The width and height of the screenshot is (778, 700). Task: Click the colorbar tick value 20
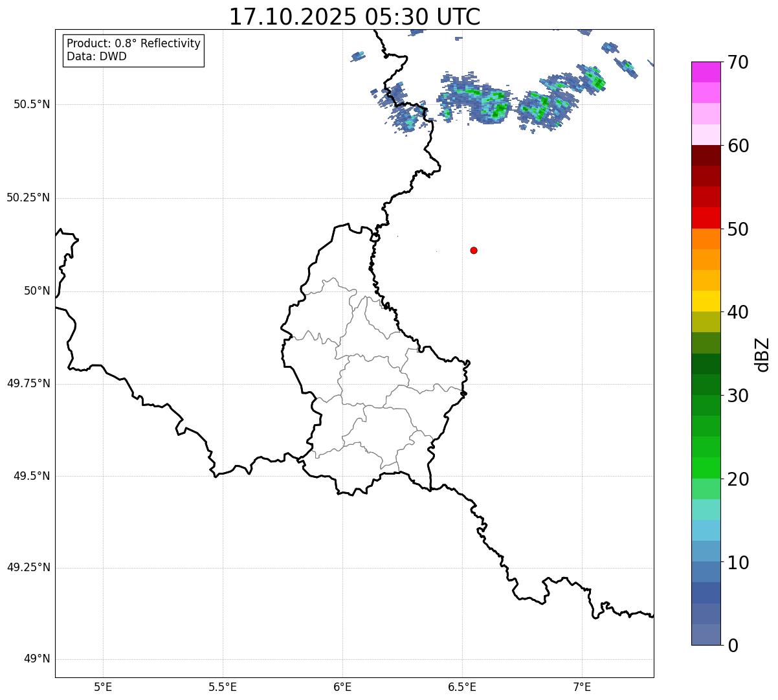(738, 479)
